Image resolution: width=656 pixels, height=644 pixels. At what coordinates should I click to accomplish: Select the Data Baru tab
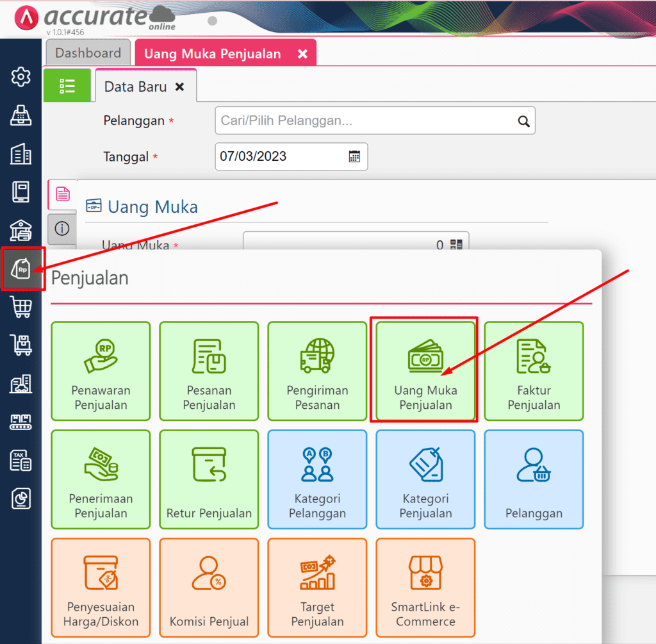click(x=136, y=87)
